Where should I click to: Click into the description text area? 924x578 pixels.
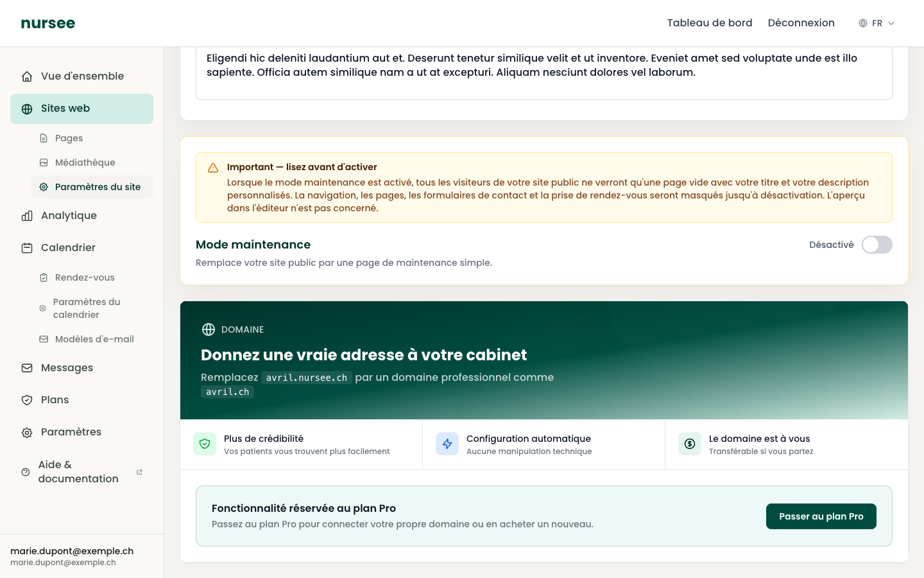(543, 73)
